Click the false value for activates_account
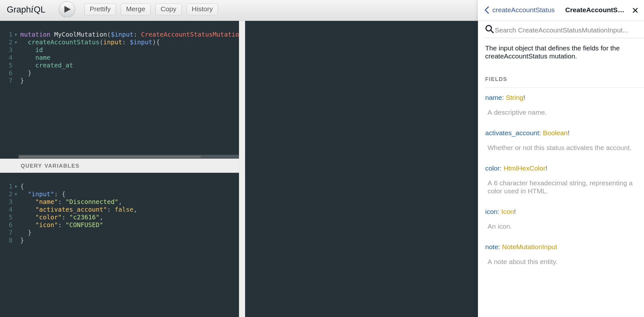 click(x=124, y=210)
